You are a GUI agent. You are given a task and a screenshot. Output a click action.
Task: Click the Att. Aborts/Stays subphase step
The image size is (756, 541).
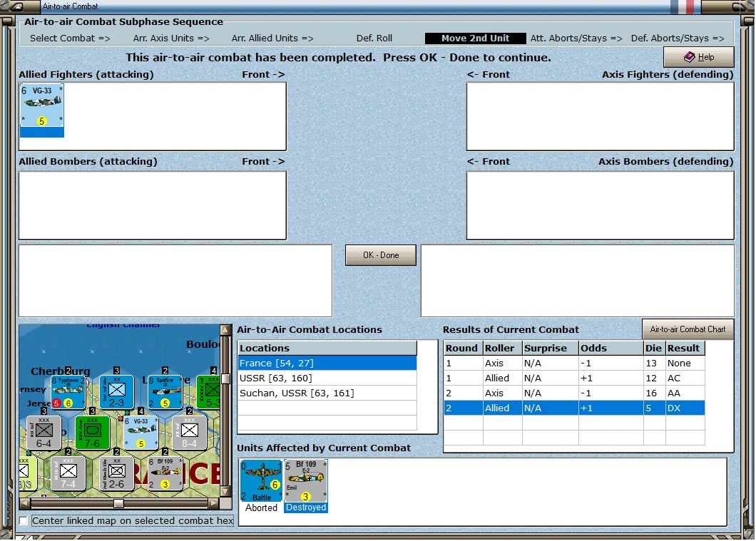click(x=576, y=38)
